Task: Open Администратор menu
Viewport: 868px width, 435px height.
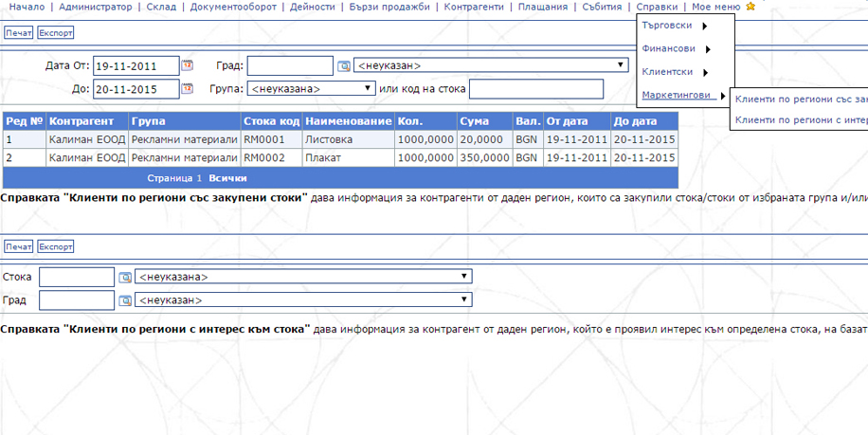Action: 95,7
